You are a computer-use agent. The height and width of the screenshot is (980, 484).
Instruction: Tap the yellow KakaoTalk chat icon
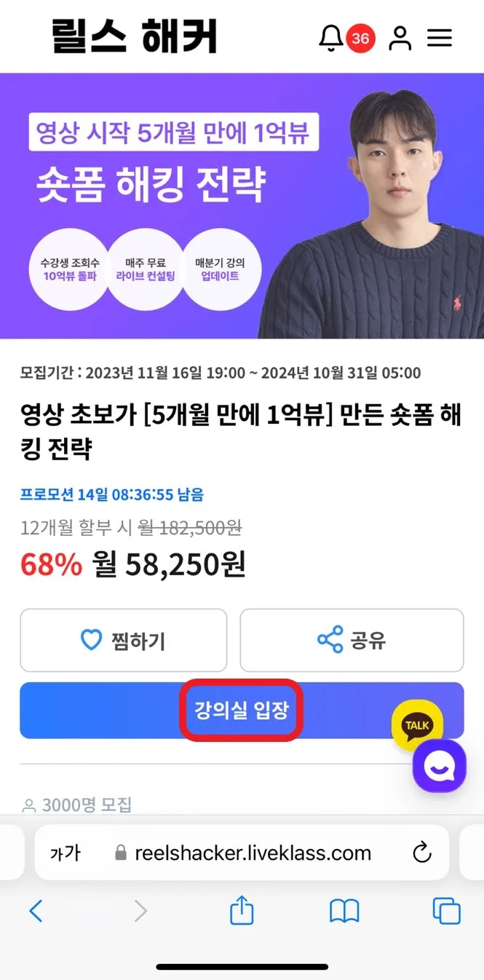coord(417,725)
